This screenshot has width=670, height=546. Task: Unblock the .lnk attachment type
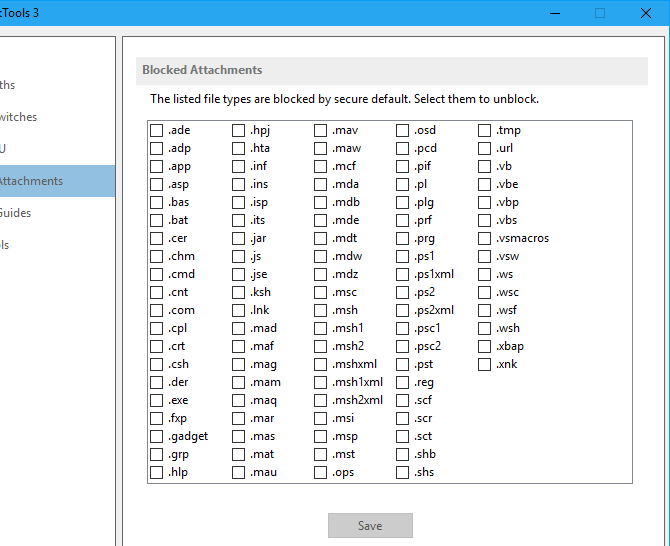(x=238, y=310)
